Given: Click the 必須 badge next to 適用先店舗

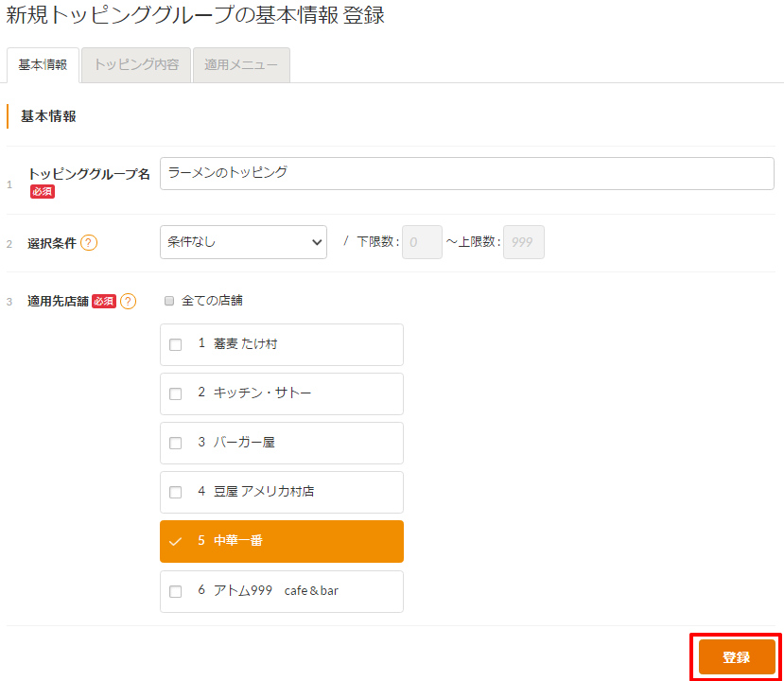Looking at the screenshot, I should 104,302.
